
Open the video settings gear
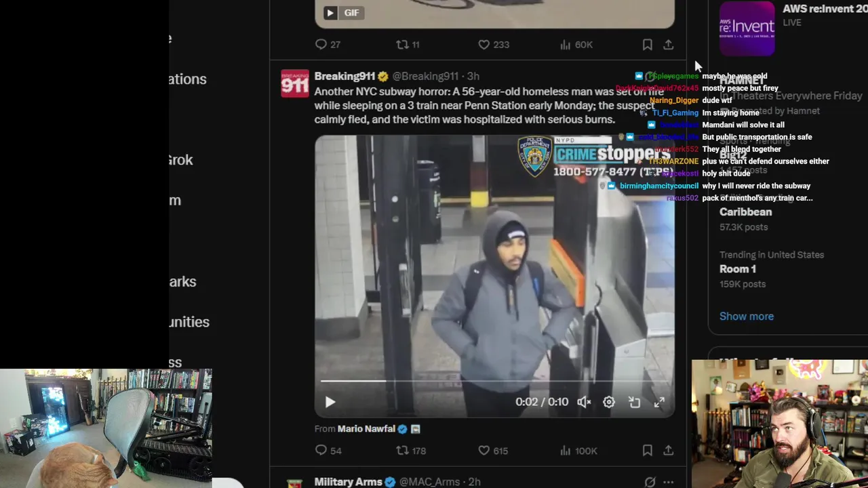[609, 402]
